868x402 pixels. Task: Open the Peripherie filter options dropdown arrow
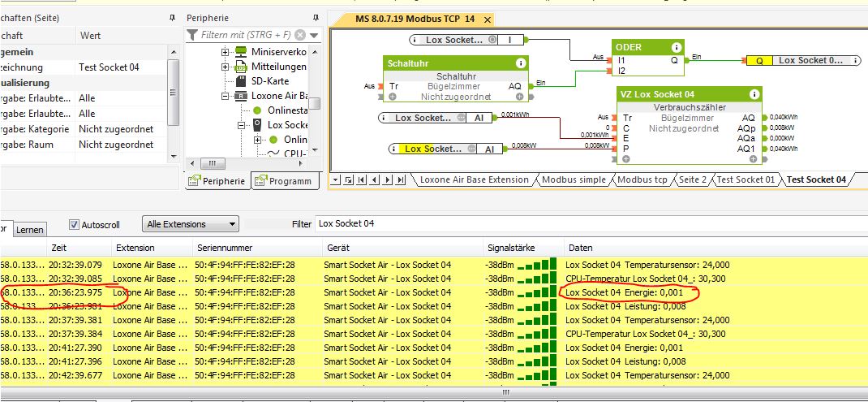(314, 35)
